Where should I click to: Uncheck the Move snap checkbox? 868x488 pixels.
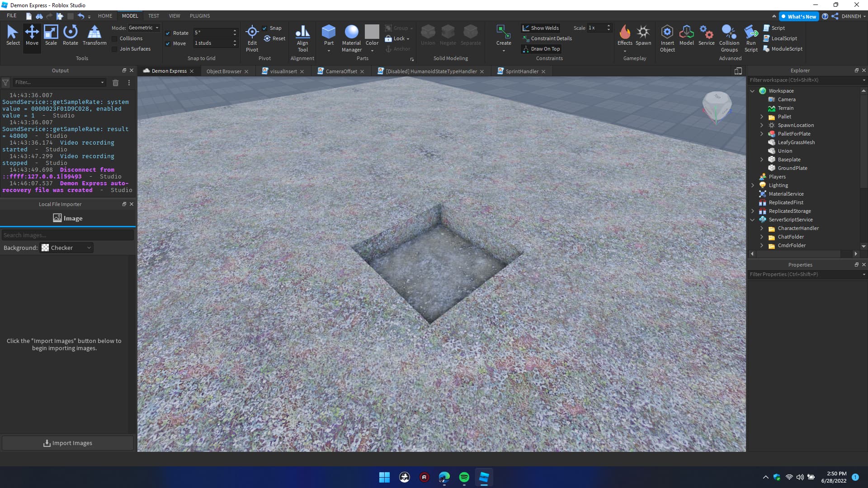coord(168,43)
